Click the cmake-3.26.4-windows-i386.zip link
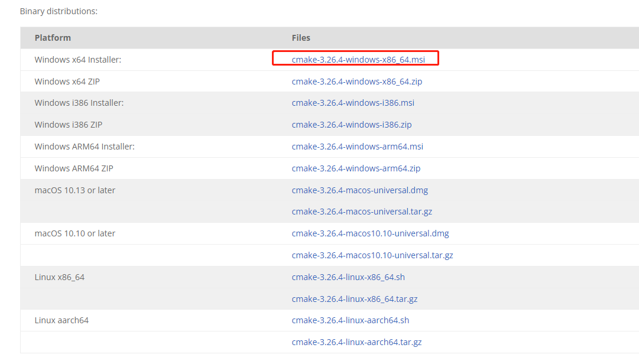The image size is (639, 364). pos(352,125)
